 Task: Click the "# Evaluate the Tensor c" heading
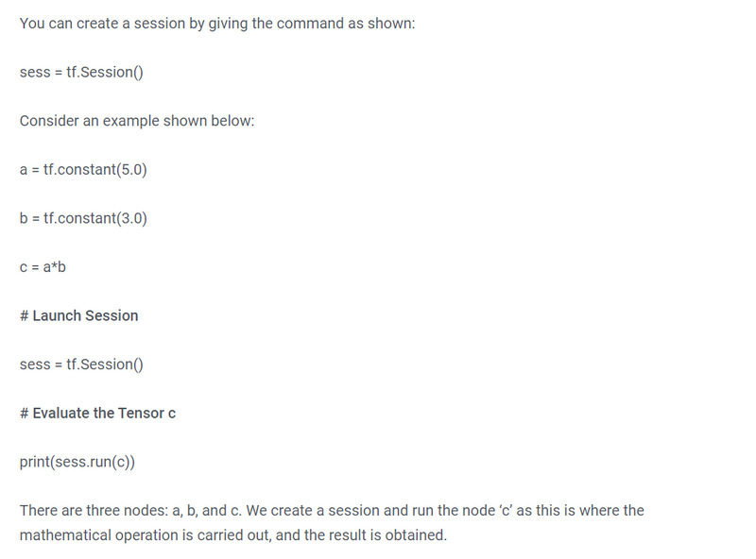click(98, 413)
